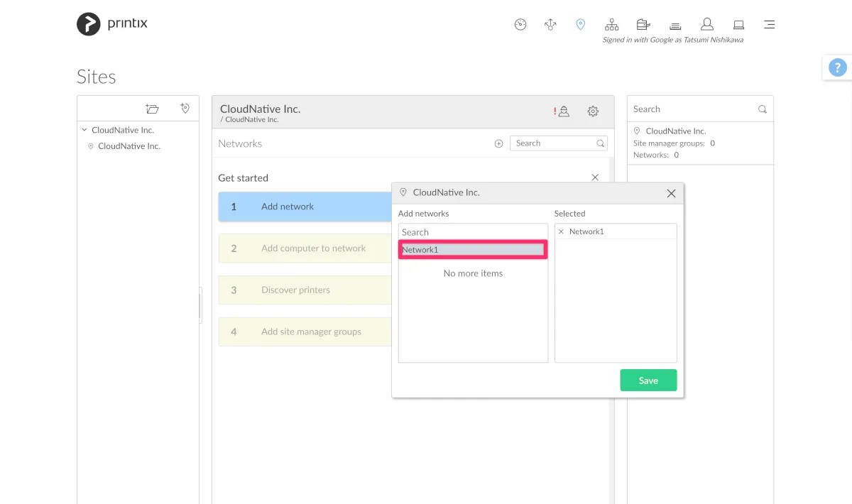Screen dimensions: 852x504
Task: Click the printers icon in top bar
Action: tap(643, 25)
